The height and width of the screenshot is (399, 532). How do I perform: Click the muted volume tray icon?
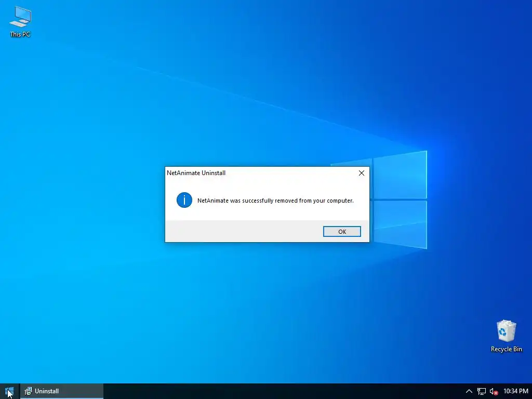(494, 391)
